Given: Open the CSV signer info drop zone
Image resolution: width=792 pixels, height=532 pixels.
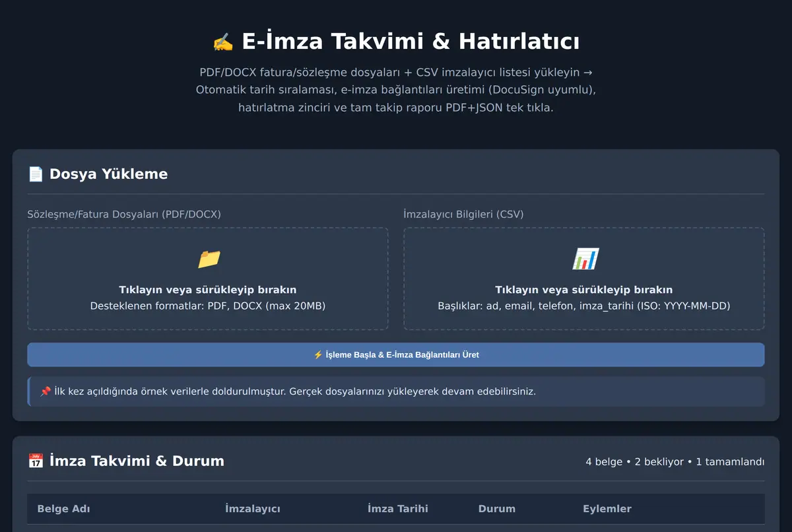Looking at the screenshot, I should point(584,279).
